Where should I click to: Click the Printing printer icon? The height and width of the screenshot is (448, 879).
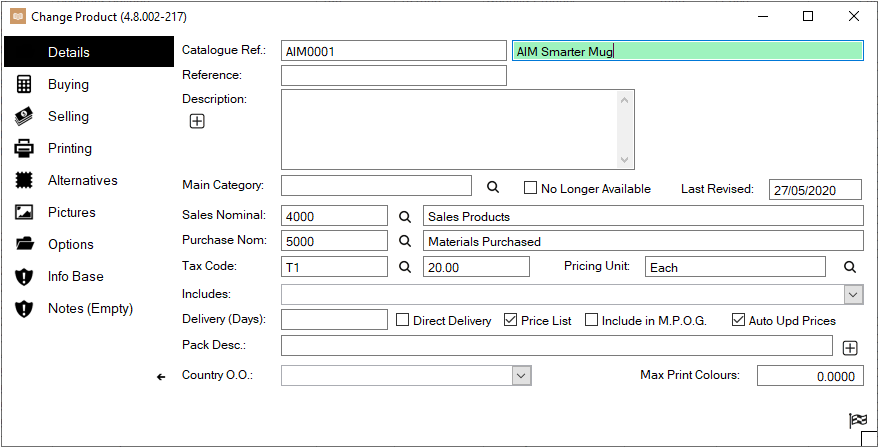pyautogui.click(x=24, y=149)
